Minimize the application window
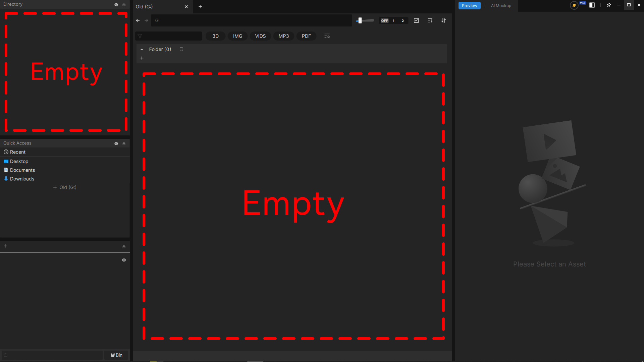This screenshot has height=362, width=644. 619,5
